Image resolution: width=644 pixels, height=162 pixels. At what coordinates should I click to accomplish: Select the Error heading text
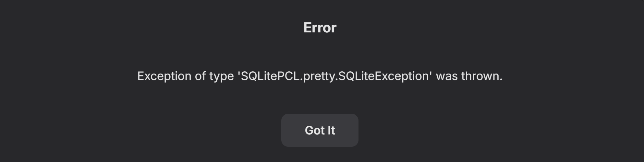pos(320,28)
